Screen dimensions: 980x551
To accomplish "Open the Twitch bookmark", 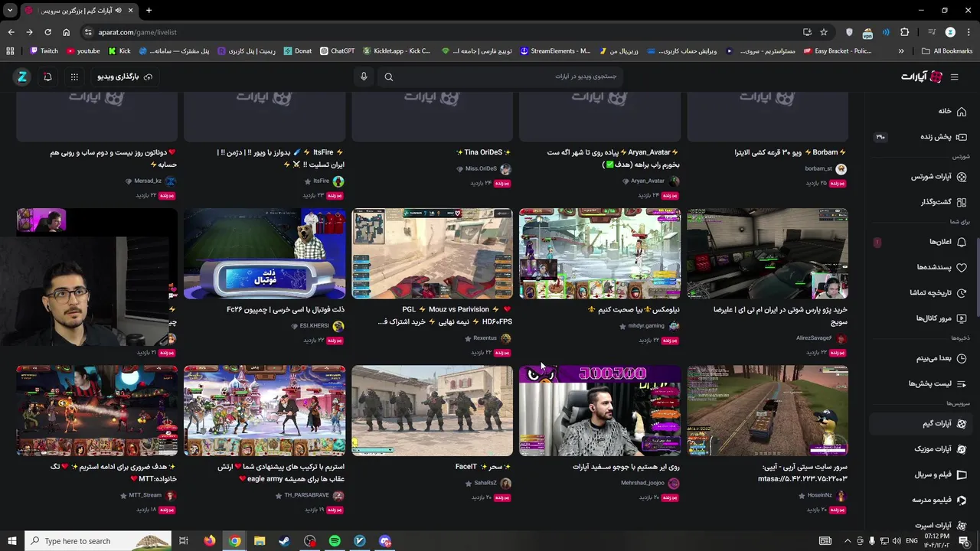I will [44, 51].
